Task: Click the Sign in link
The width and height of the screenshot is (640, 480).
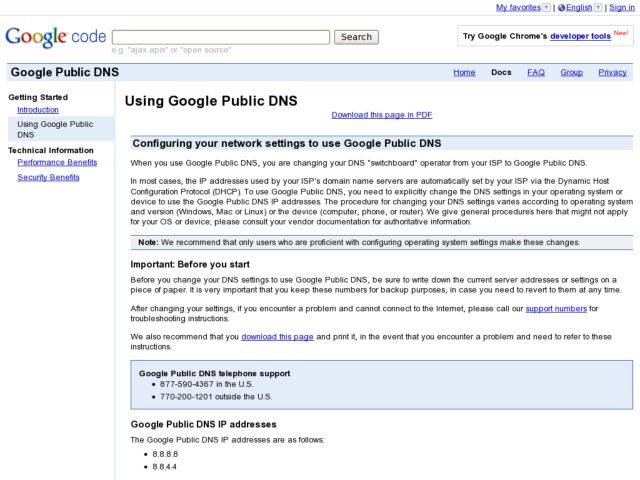Action: tap(621, 7)
